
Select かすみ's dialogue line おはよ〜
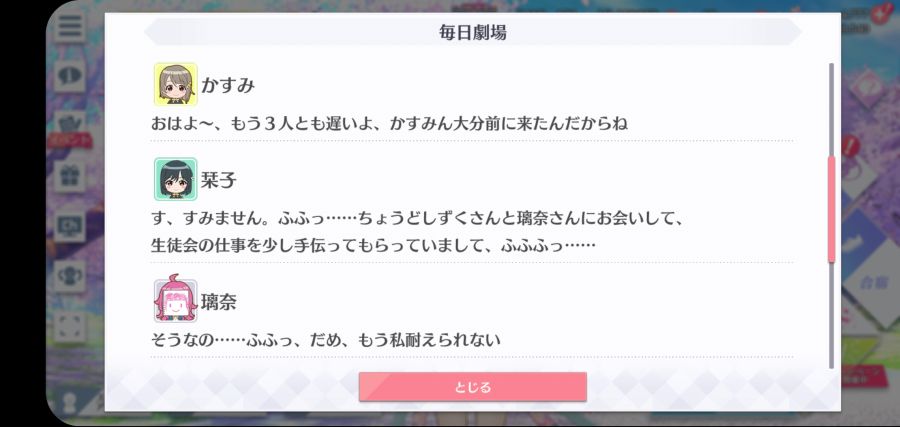[x=389, y=124]
